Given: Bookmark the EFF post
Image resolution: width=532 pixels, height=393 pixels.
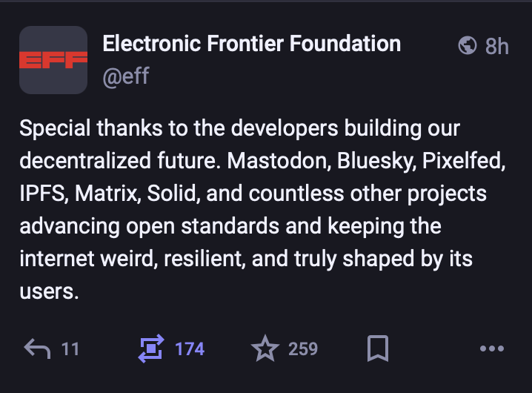Looking at the screenshot, I should point(378,348).
